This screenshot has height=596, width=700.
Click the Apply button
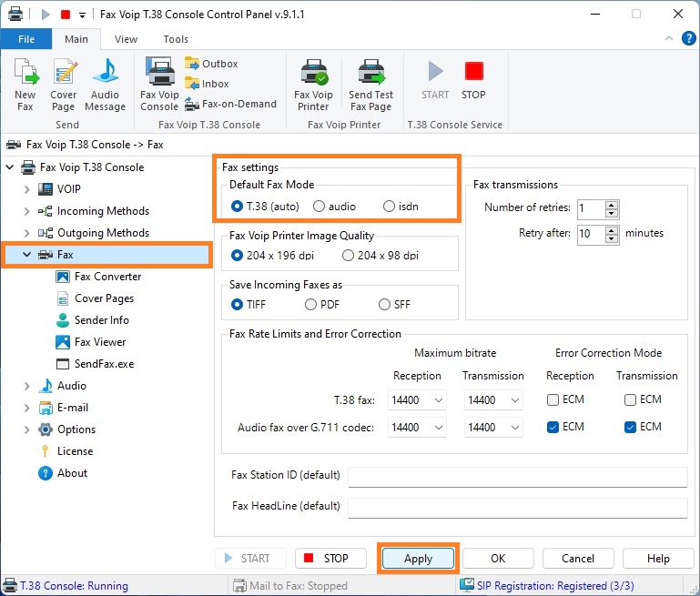[x=419, y=559]
